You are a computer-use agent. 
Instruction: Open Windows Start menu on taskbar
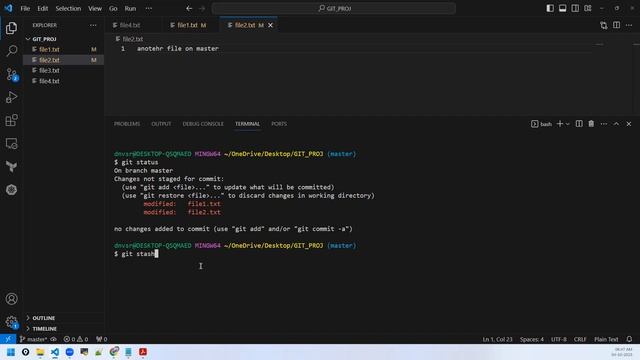point(11,352)
